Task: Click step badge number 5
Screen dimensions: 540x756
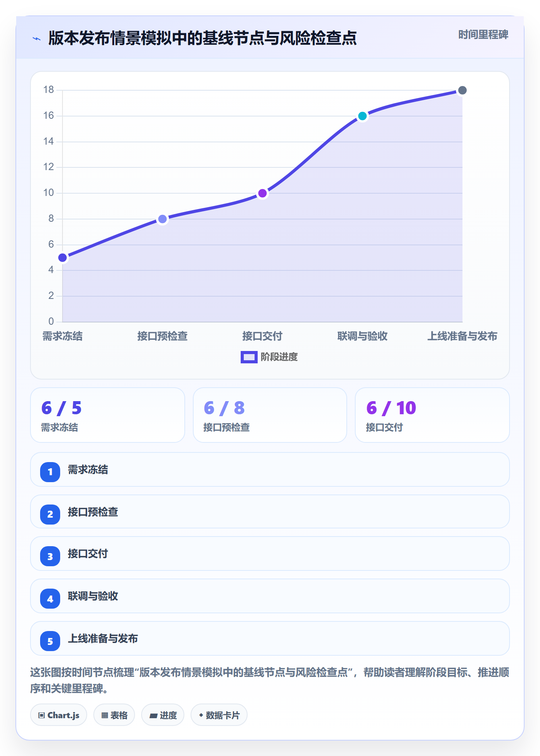Action: [50, 641]
